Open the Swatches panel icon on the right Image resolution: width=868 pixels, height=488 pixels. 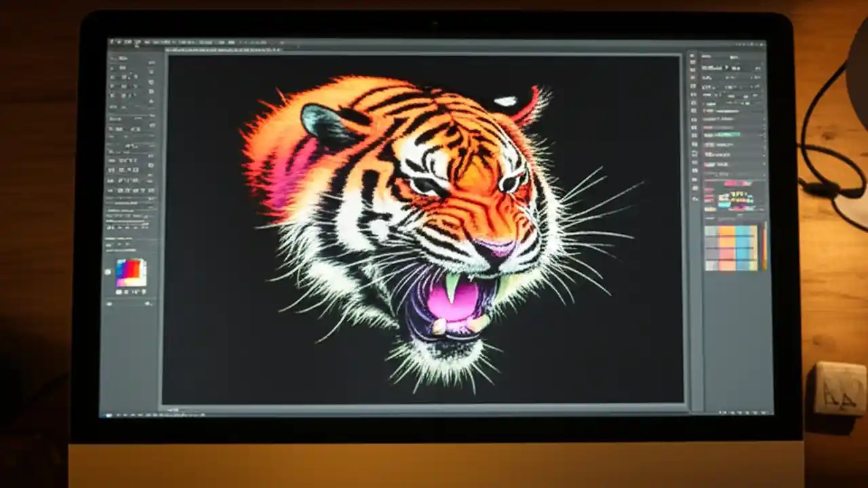click(693, 102)
